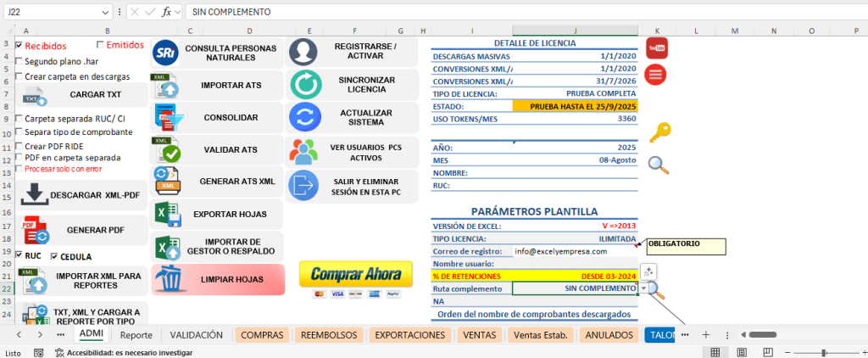
Task: Toggle the Crear PDF RIDE checkbox
Action: tap(19, 145)
